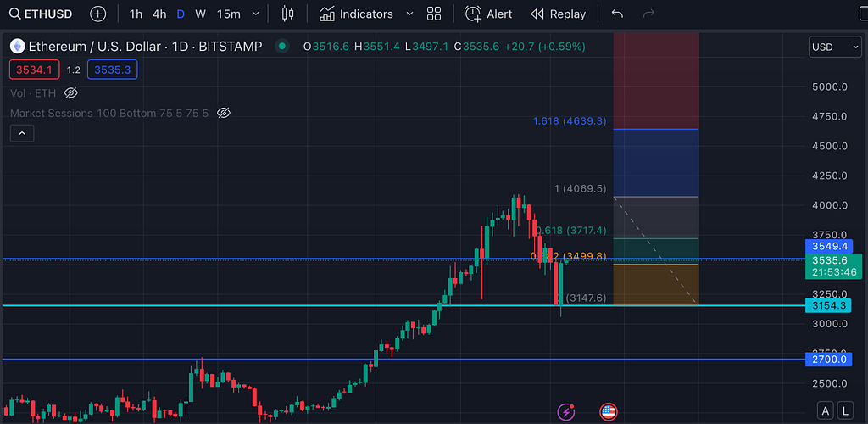This screenshot has width=868, height=424.
Task: Redo the last chart action
Action: click(648, 14)
